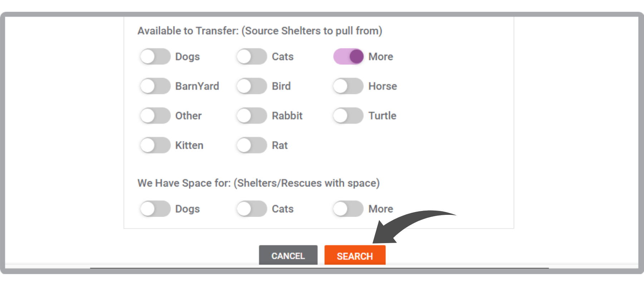
Task: Toggle the BarnYard switch
Action: [155, 86]
